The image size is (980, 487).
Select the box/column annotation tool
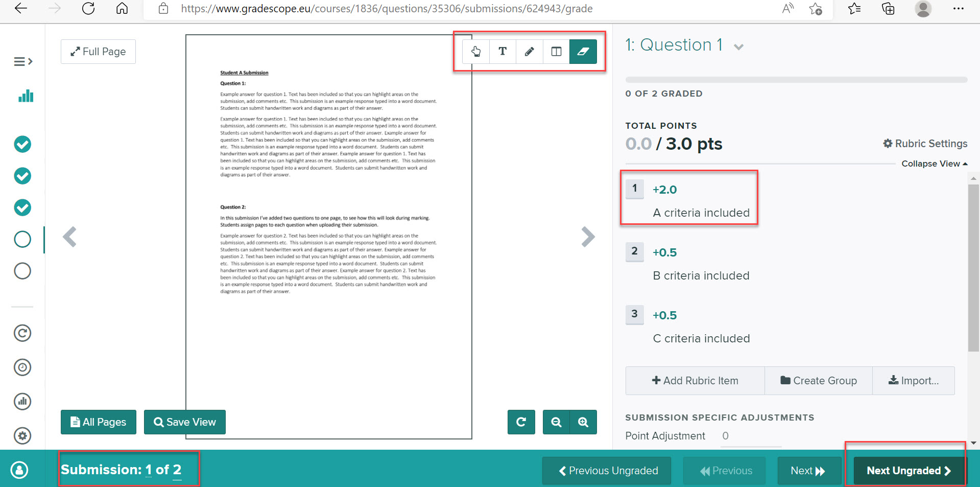coord(556,51)
